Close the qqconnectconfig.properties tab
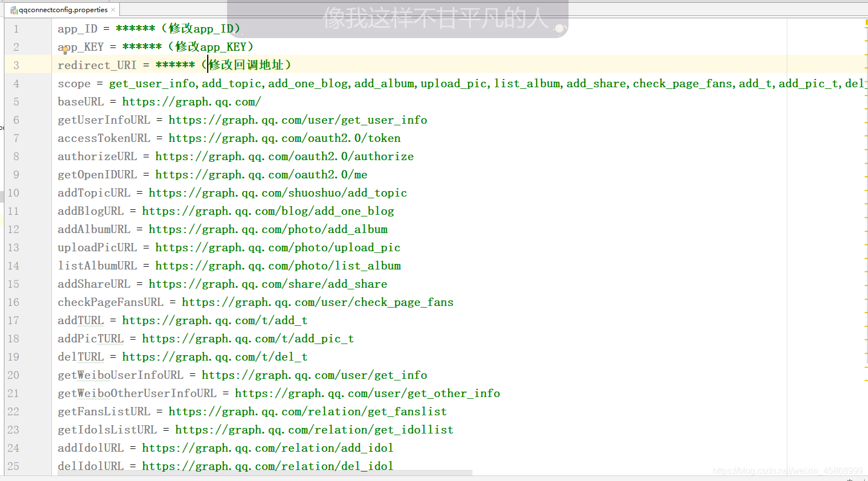Viewport: 868px width, 481px height. 113,9
